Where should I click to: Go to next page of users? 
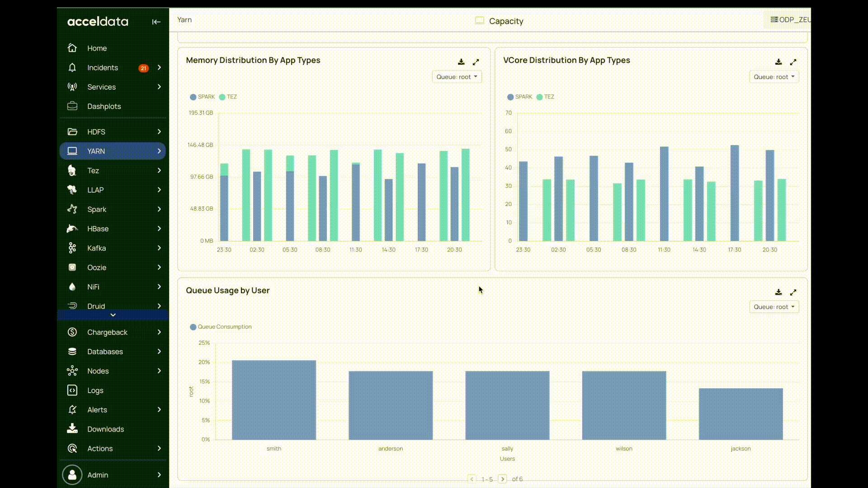[x=502, y=479]
